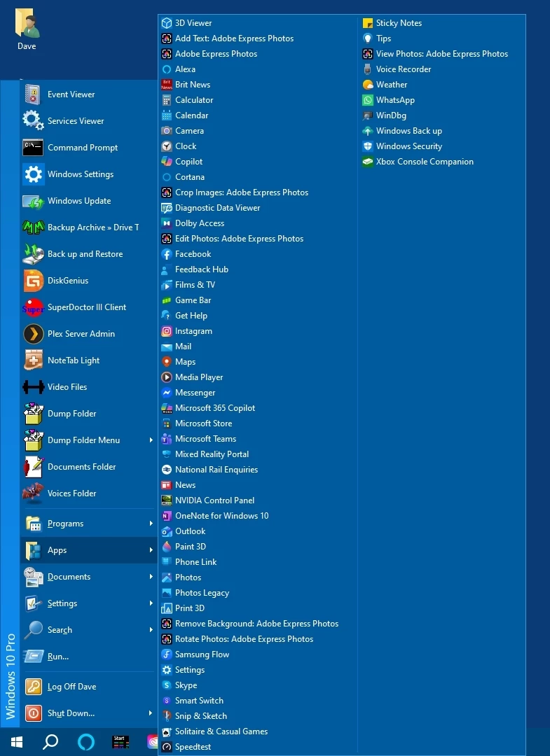Open the 3D Viewer app icon
This screenshot has height=756, width=550.
[167, 23]
